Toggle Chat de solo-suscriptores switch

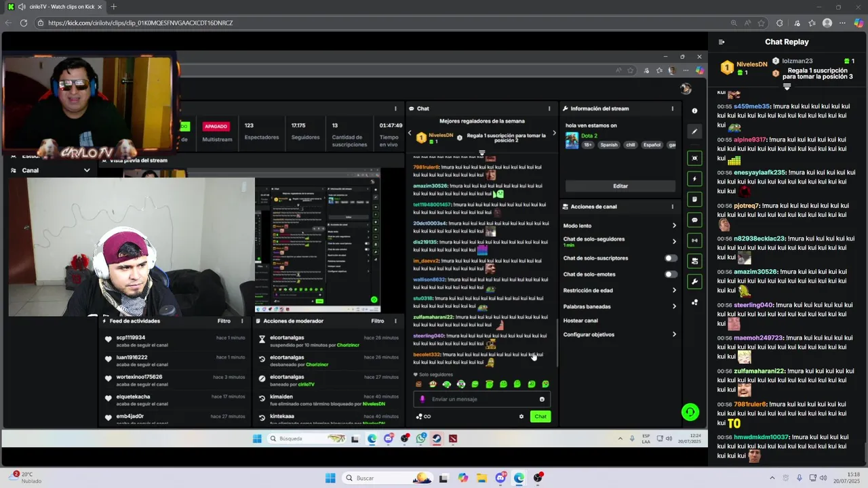(x=671, y=258)
